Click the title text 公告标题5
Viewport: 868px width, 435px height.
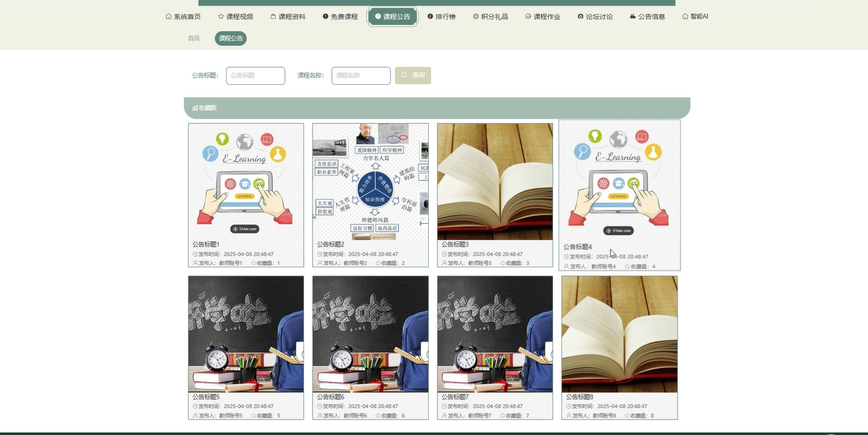click(206, 397)
